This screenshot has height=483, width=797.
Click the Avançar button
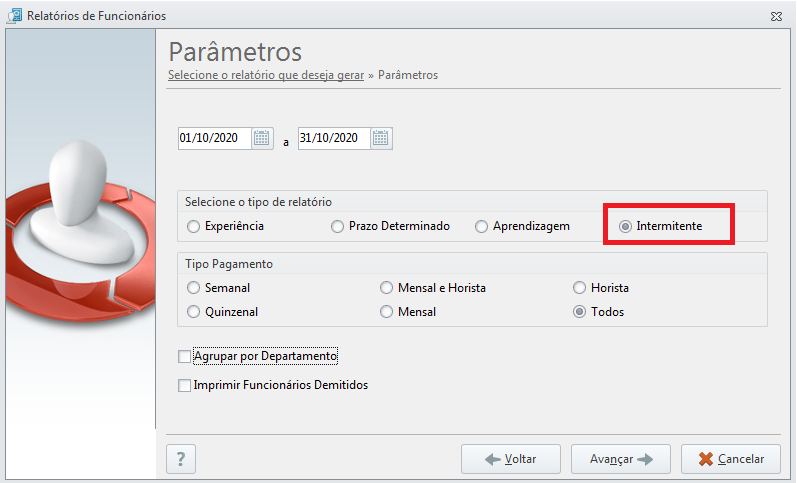621,459
